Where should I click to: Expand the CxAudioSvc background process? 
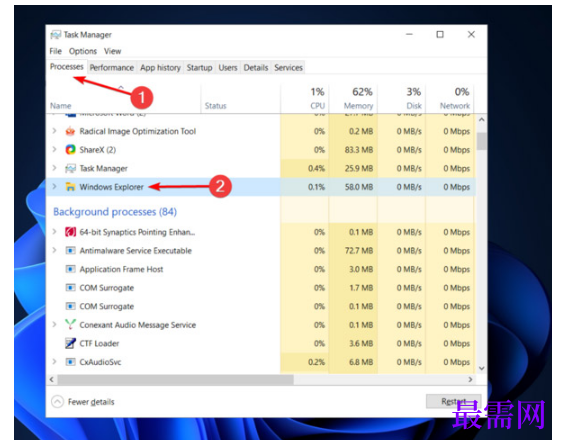[x=54, y=361]
